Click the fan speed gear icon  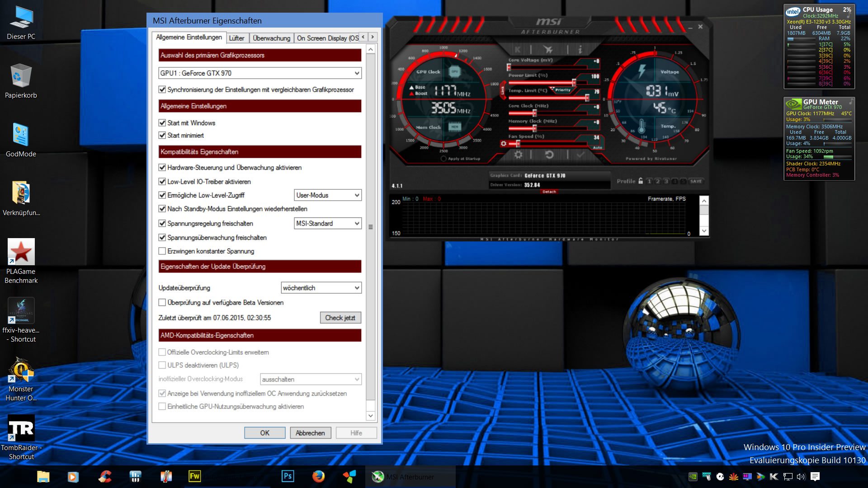(504, 144)
